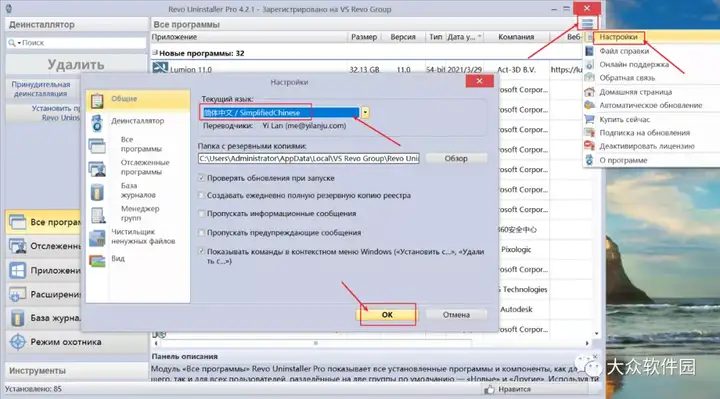Click the Lumion 11.0 program icon
This screenshot has height=399, width=720.
click(160, 68)
